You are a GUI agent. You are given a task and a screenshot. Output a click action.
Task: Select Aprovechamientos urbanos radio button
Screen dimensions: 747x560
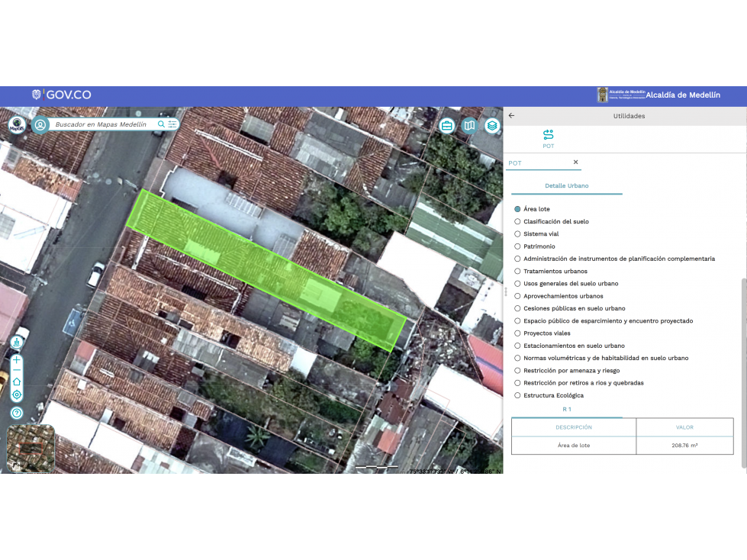coord(517,296)
